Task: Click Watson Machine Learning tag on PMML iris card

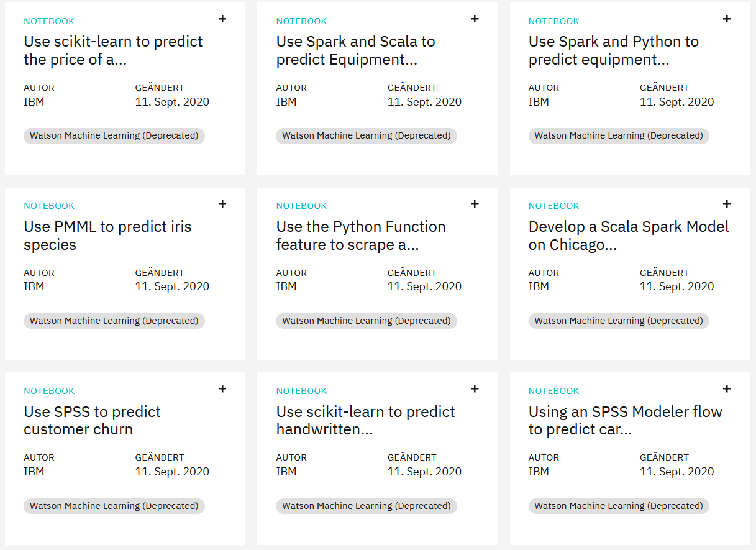Action: click(x=114, y=321)
